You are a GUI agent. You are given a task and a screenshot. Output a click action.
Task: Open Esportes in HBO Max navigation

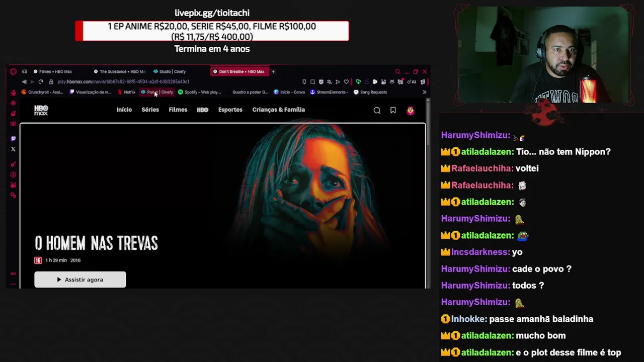point(230,110)
